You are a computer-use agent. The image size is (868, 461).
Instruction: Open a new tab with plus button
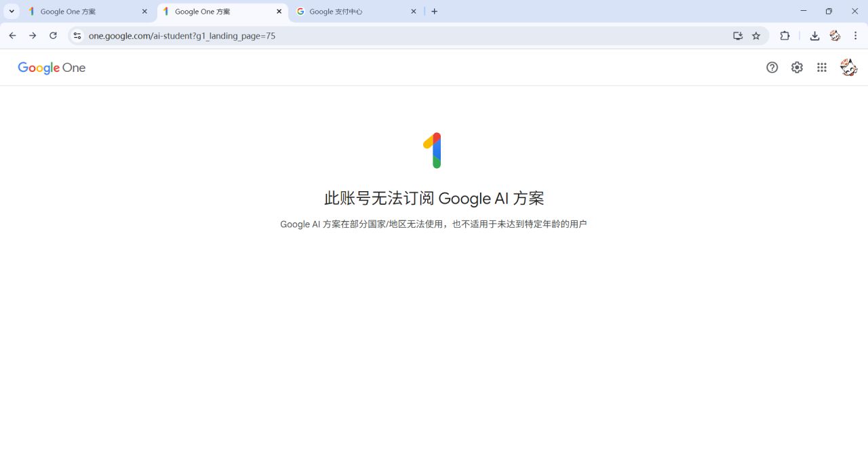[434, 11]
